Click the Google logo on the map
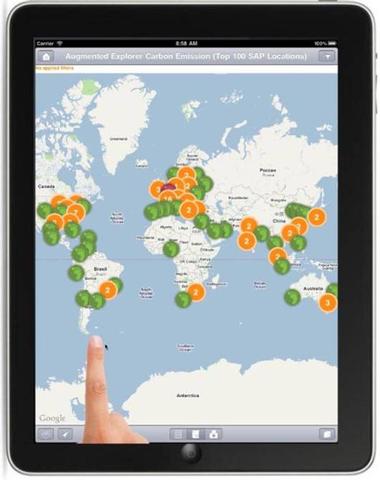380x480 pixels. click(x=52, y=418)
